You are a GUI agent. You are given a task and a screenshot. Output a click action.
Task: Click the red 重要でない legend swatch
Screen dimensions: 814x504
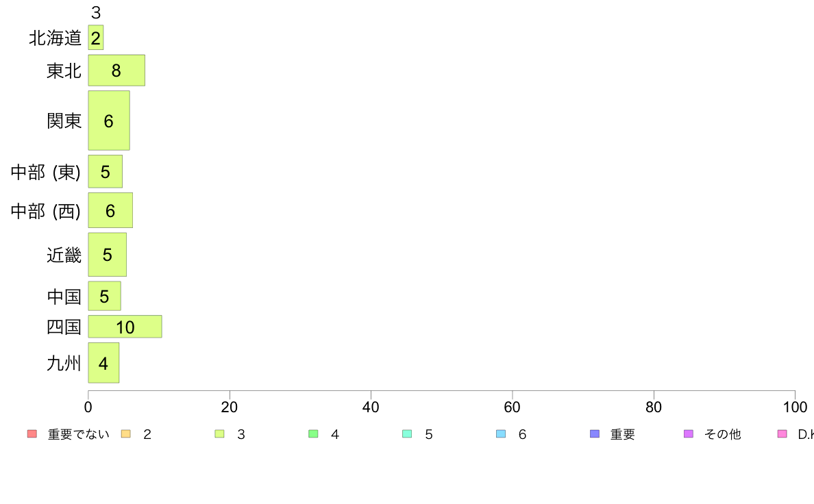tap(32, 434)
